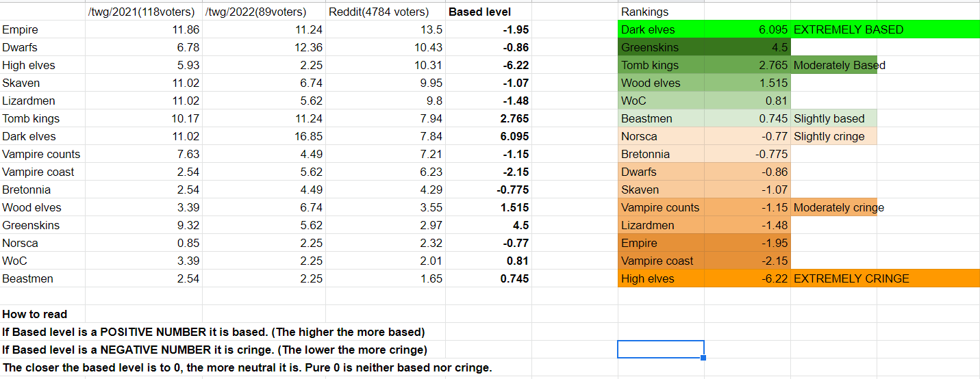The image size is (980, 379).
Task: Click the blue-outlined active empty cell
Action: pyautogui.click(x=661, y=349)
